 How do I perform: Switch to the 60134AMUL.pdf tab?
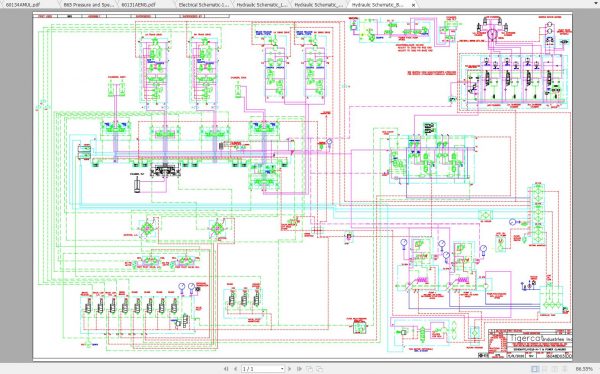24,5
